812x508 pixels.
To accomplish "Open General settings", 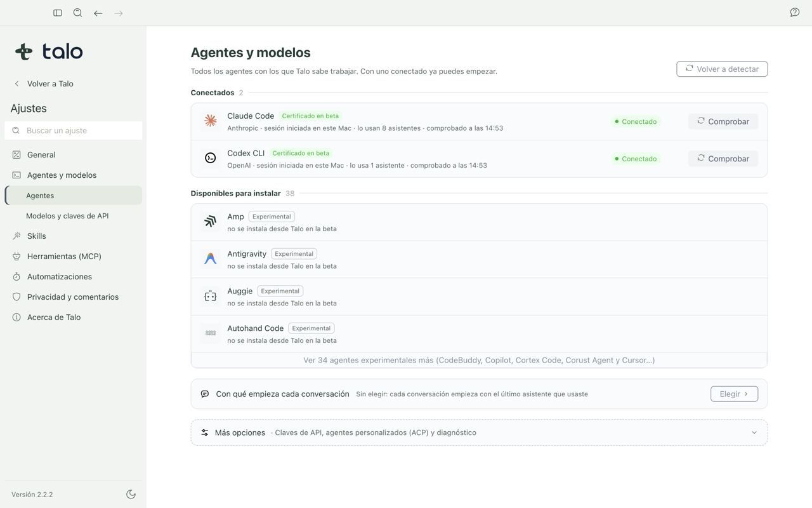I will click(x=74, y=155).
